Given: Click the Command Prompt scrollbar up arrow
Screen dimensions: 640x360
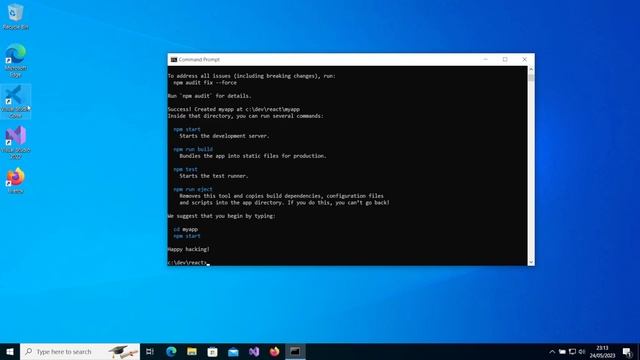Looking at the screenshot, I should (x=531, y=69).
